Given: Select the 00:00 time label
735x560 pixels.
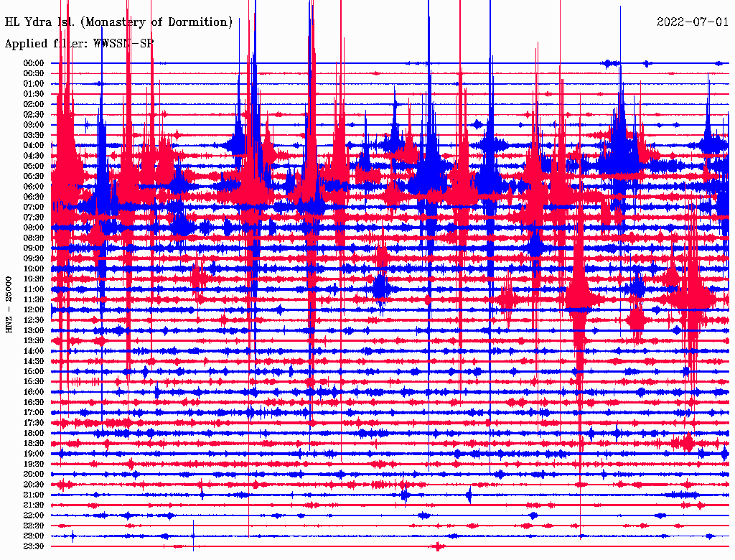Looking at the screenshot, I should (x=34, y=63).
